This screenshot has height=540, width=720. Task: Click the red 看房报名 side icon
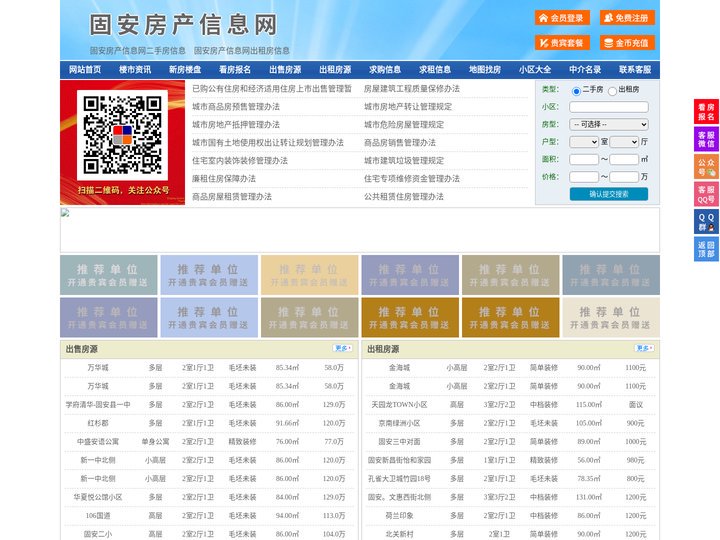(x=706, y=112)
